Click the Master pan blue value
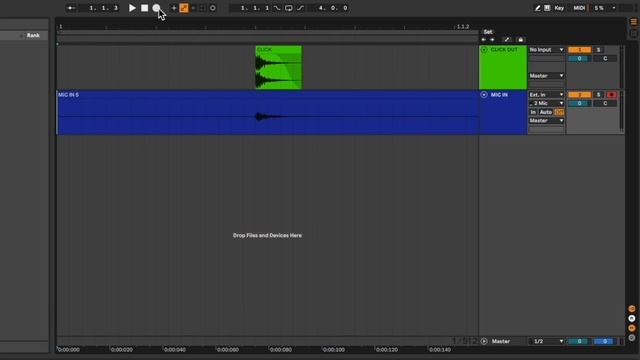 click(x=604, y=341)
